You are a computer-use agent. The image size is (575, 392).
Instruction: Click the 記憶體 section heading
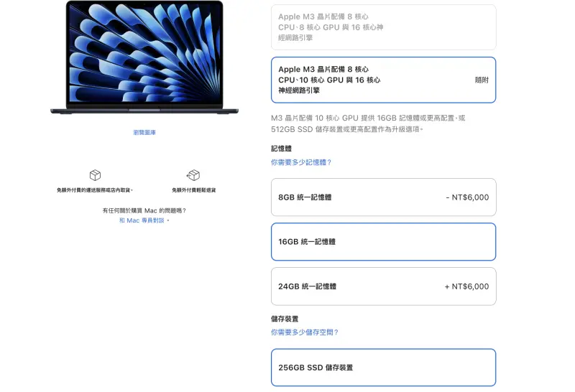[281, 149]
